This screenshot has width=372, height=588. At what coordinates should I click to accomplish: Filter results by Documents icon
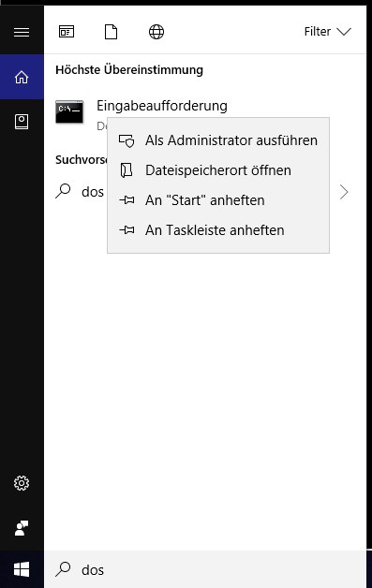[111, 32]
